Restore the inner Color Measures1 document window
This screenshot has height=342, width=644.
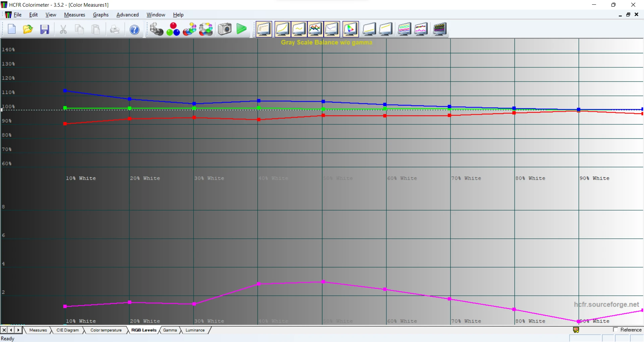click(628, 14)
